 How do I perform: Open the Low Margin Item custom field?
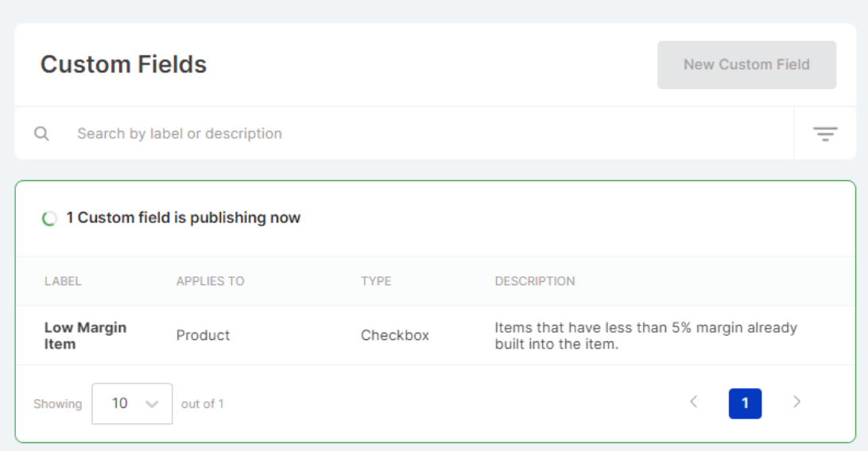pyautogui.click(x=85, y=335)
